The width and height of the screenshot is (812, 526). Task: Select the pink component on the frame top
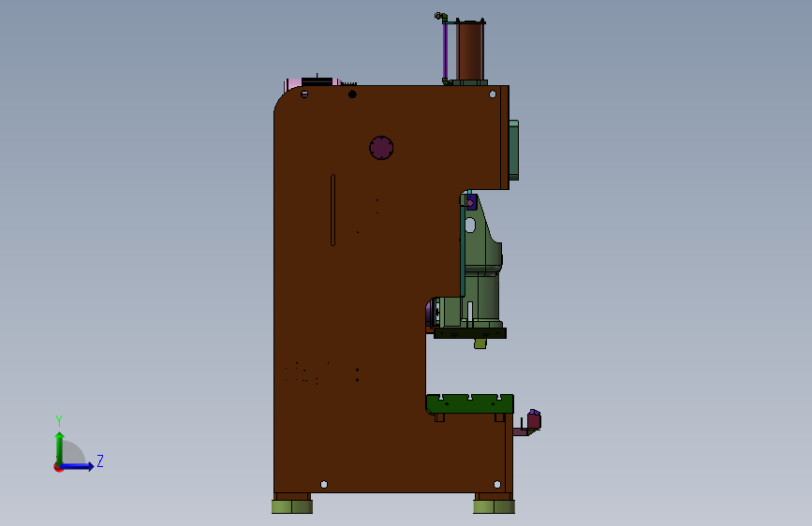pos(293,84)
